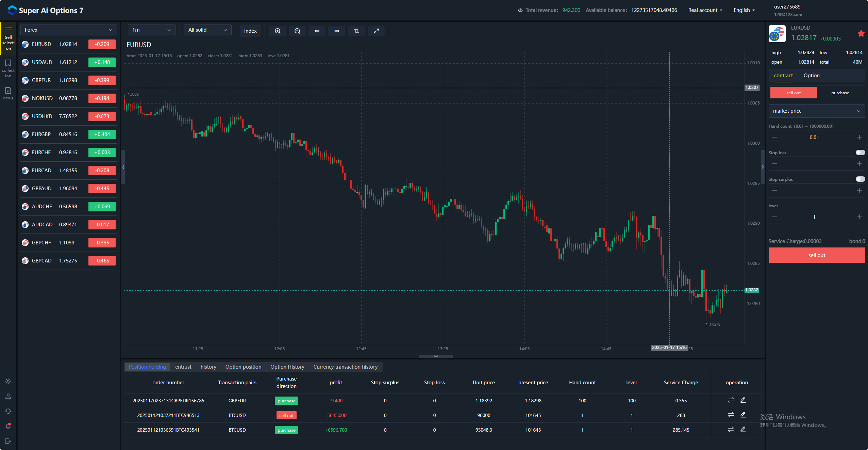Open the English language dropdown
Screen dimensions: 868x450
tap(744, 10)
